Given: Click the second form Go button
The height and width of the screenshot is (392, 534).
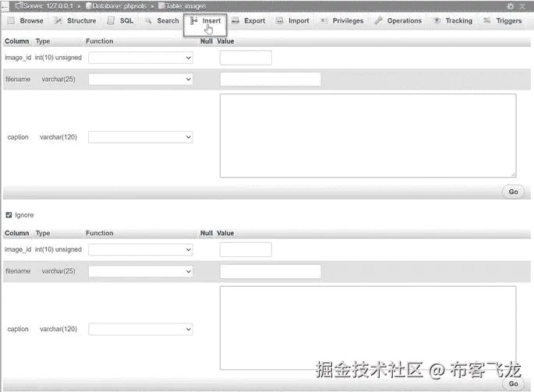Looking at the screenshot, I should click(x=513, y=384).
